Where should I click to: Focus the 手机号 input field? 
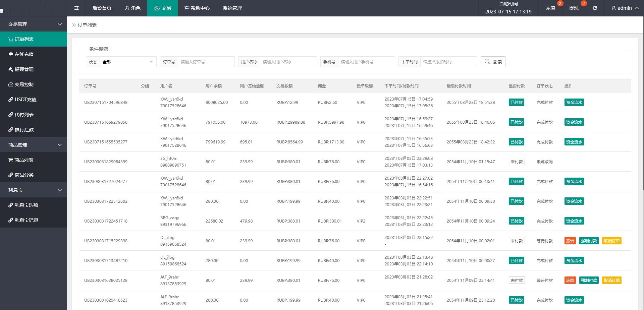[x=366, y=62]
